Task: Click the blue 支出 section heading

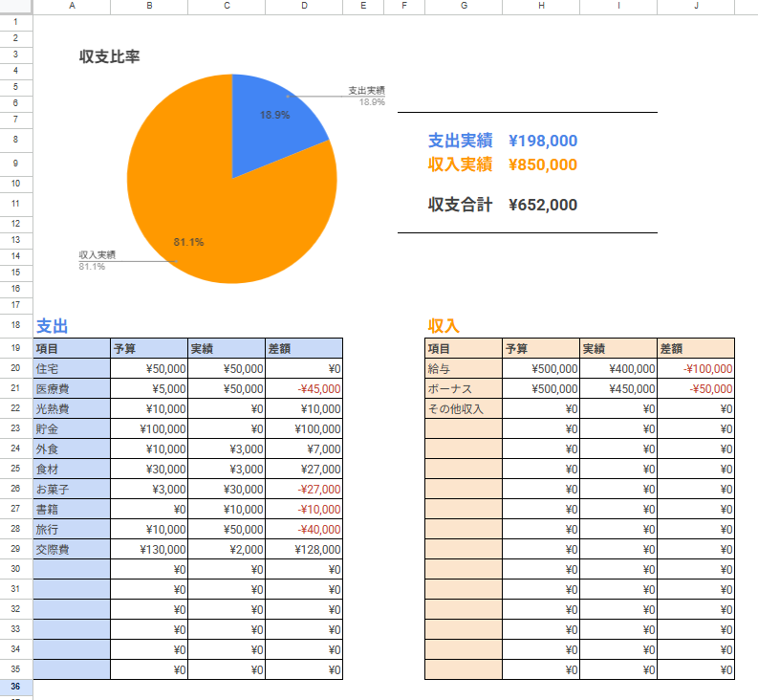Action: [x=52, y=326]
